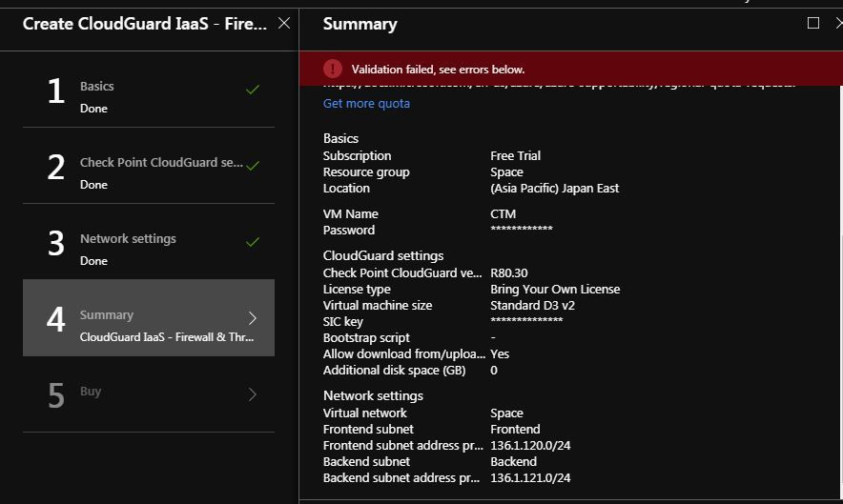Screen dimensions: 843x504
Task: Close the Create CloudGuard IaaS blade
Action: [x=284, y=23]
